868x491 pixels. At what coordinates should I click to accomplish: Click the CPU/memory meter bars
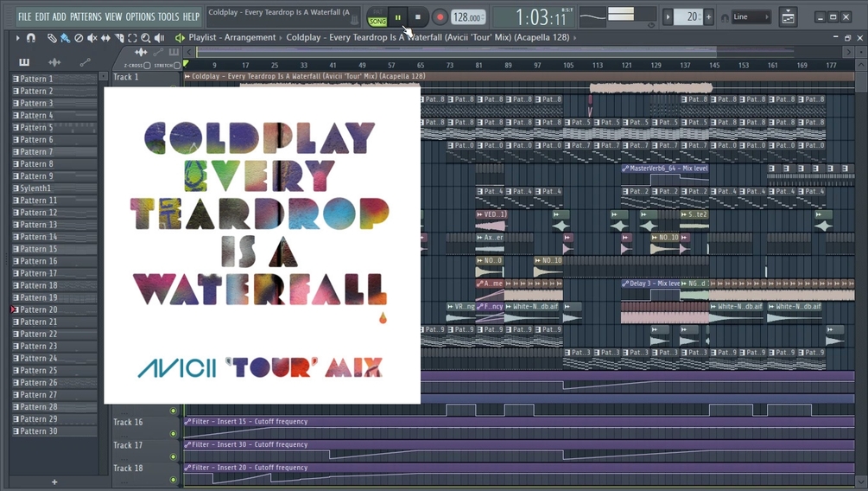click(x=631, y=15)
